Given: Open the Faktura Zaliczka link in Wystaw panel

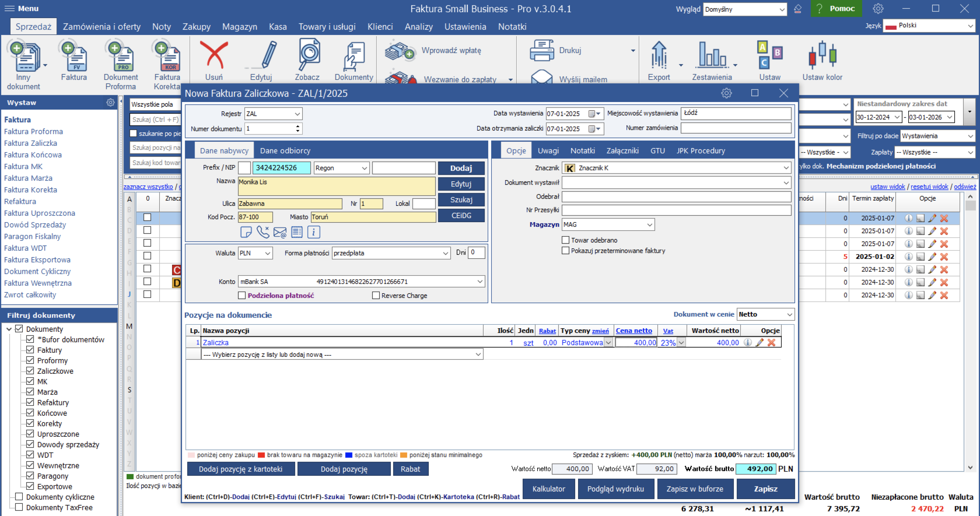Looking at the screenshot, I should pos(30,143).
